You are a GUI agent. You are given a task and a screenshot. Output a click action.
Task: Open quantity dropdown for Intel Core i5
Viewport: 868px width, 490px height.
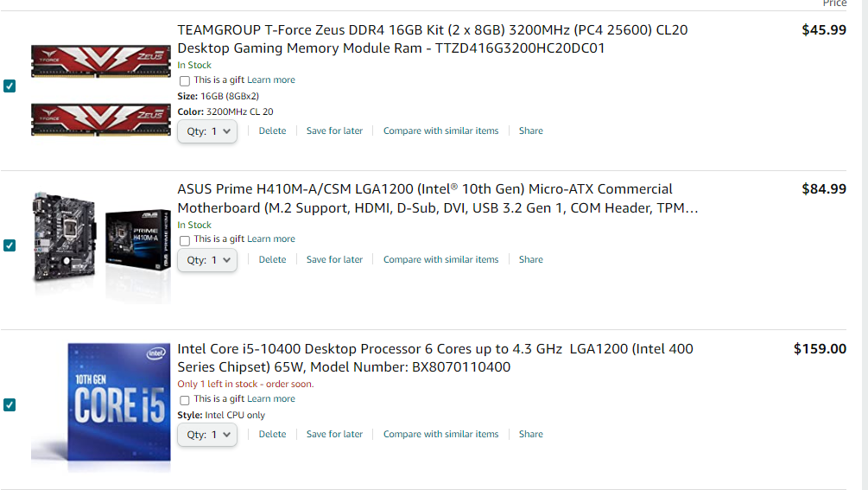[207, 435]
